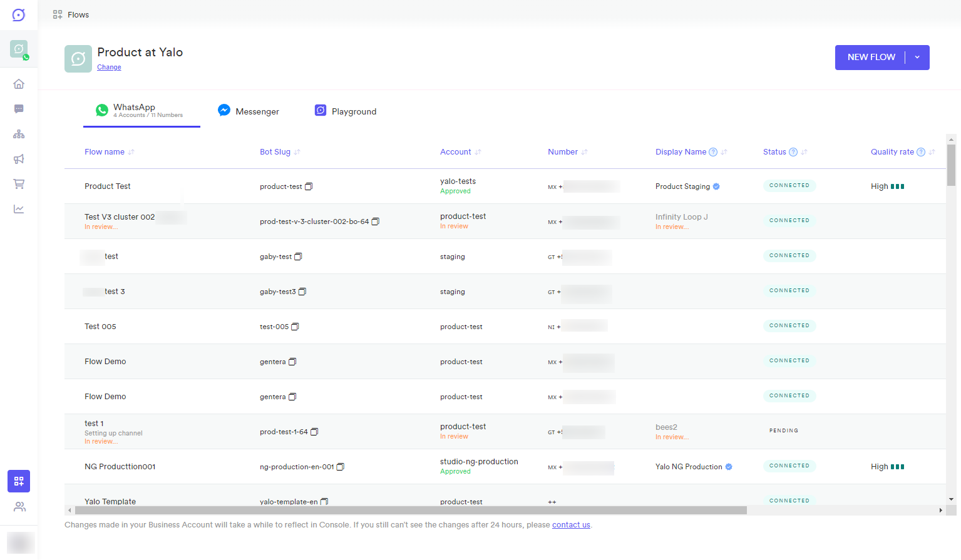
Task: Click the scroll up arrow on vertical scrollbar
Action: 951,140
